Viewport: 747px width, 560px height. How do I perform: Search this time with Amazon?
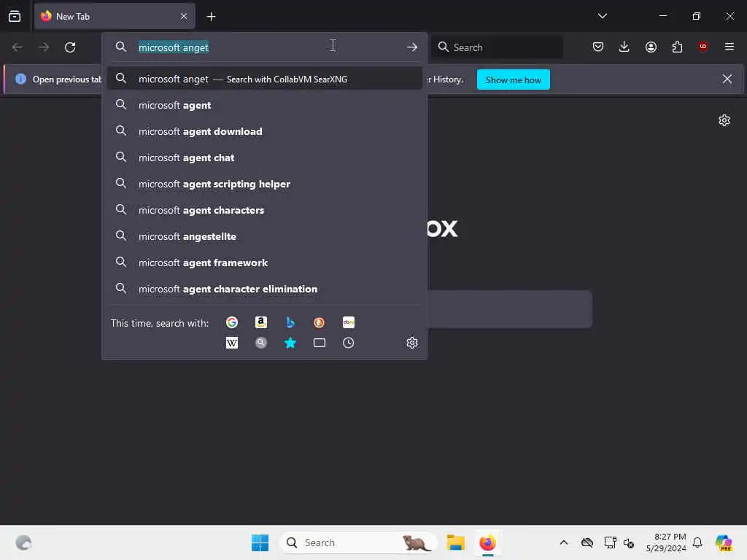pos(261,322)
